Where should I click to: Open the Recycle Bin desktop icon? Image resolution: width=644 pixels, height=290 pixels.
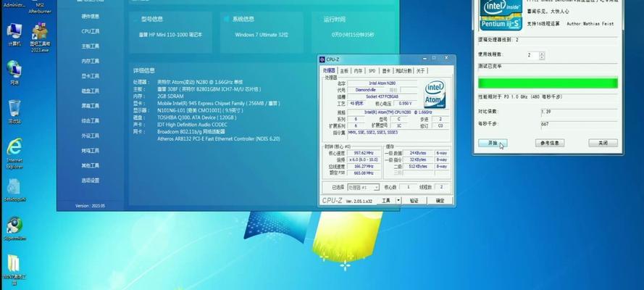tap(14, 112)
